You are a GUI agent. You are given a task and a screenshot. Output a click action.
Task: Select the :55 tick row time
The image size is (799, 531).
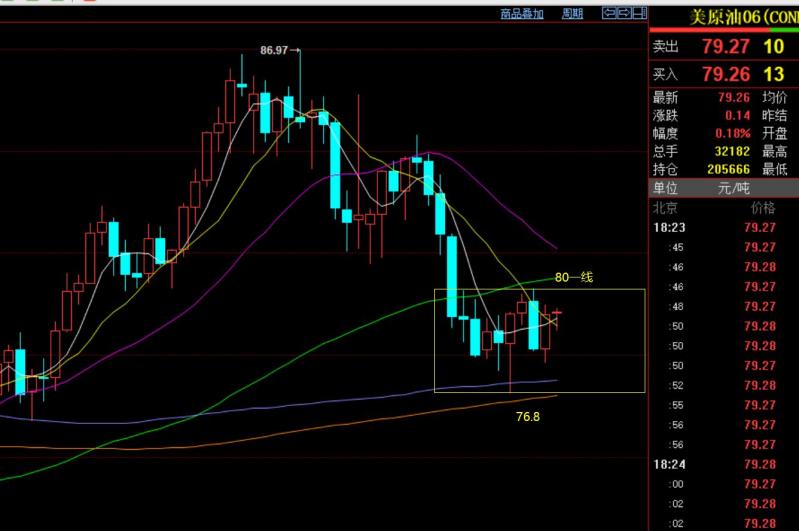coord(676,406)
